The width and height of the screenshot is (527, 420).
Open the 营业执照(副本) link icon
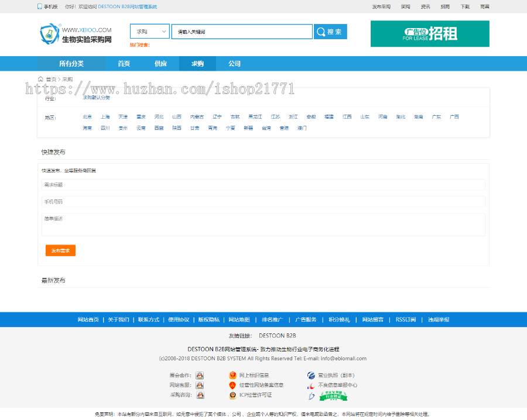coord(310,374)
